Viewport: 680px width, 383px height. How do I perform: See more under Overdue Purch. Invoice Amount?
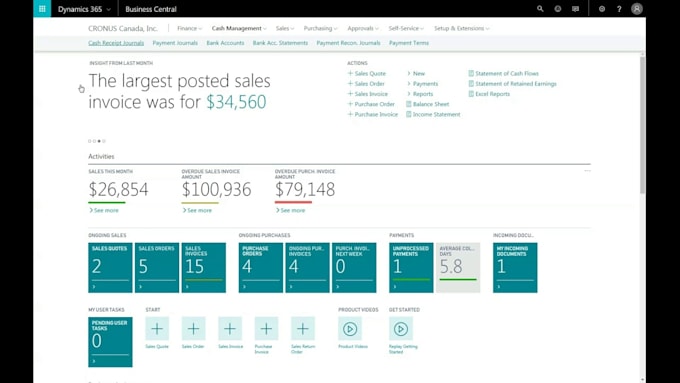[x=290, y=210]
